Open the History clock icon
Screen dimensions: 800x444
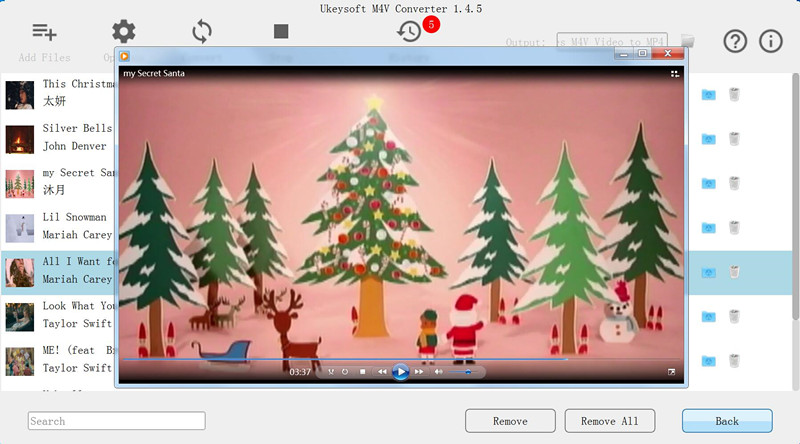click(x=409, y=32)
